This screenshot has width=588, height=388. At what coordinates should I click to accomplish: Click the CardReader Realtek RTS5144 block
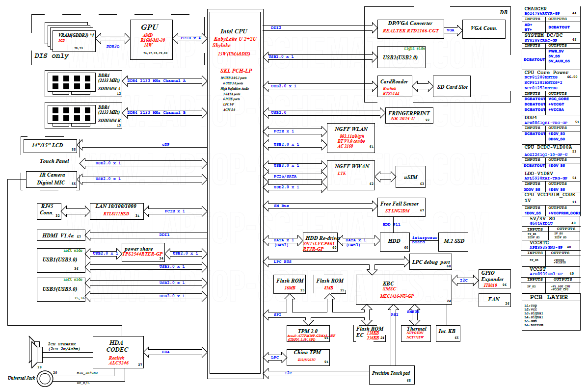click(x=395, y=87)
